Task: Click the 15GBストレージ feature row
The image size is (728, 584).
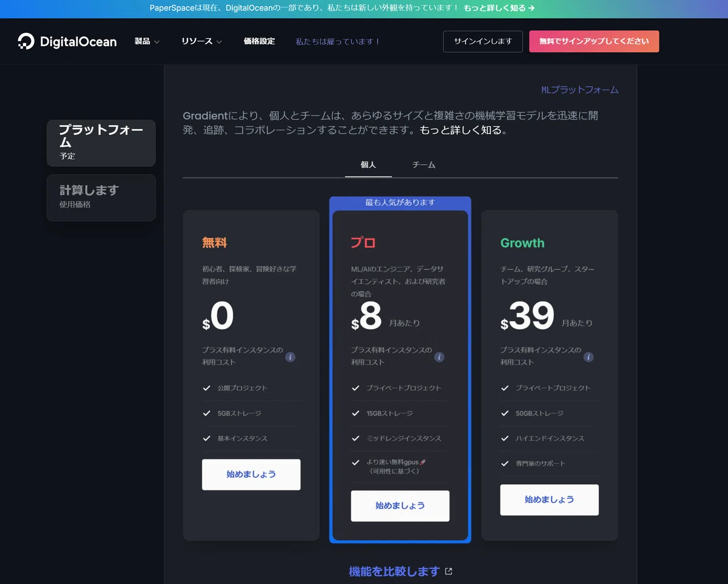Action: point(400,413)
